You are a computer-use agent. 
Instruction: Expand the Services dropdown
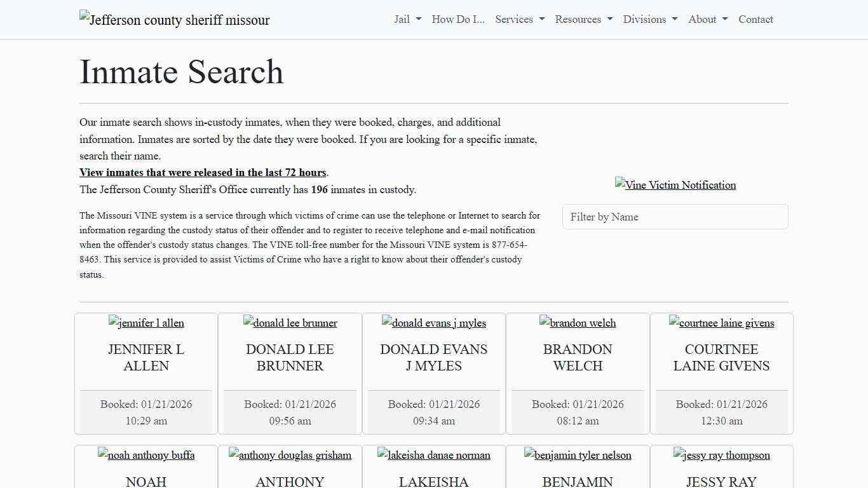coord(519,19)
